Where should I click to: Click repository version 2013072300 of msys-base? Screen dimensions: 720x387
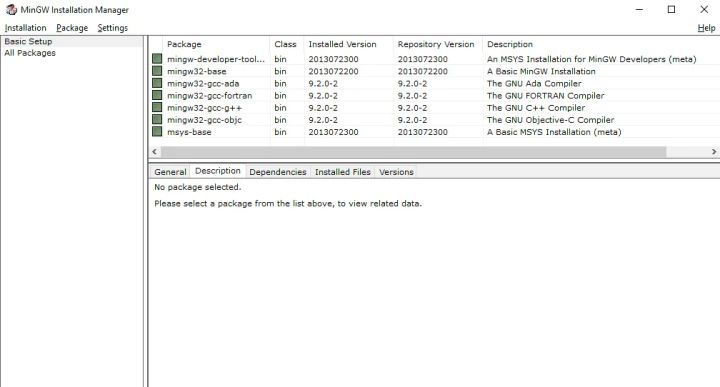(x=422, y=132)
